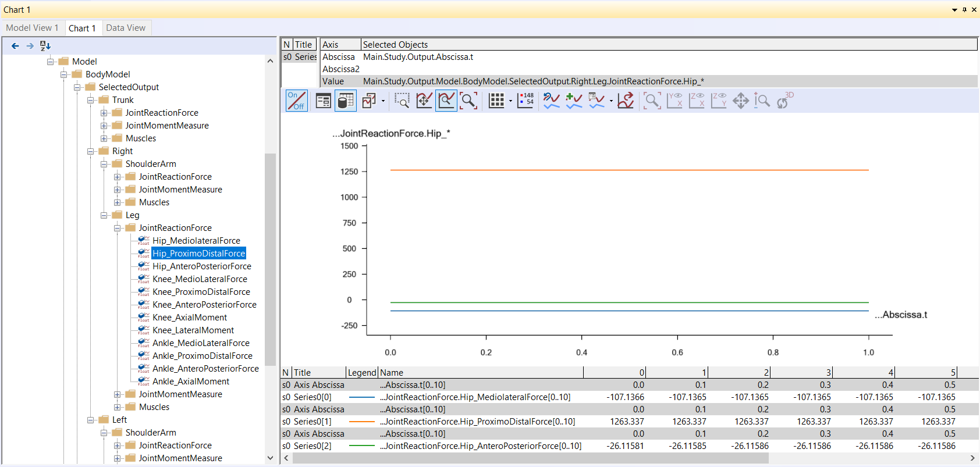The width and height of the screenshot is (980, 467).
Task: Toggle the zoom-on-curve tool
Action: pyautogui.click(x=446, y=101)
